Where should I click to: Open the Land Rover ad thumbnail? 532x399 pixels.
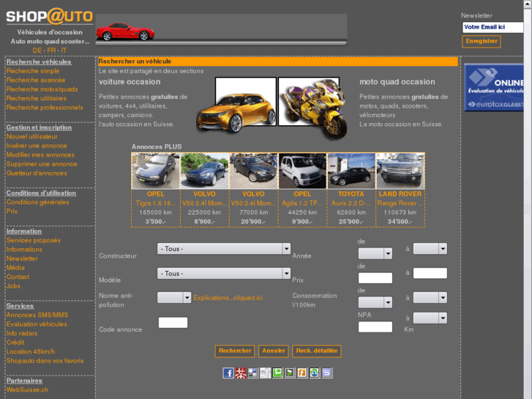pyautogui.click(x=400, y=171)
